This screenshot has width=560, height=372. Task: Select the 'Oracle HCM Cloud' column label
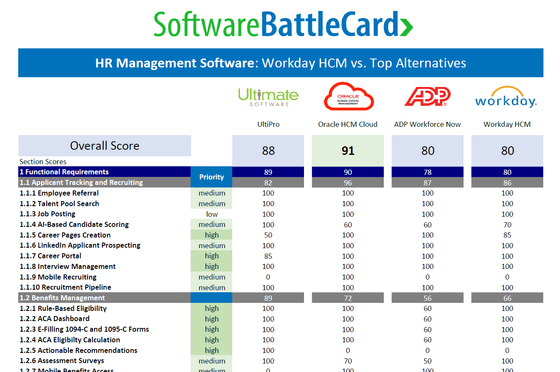click(348, 124)
